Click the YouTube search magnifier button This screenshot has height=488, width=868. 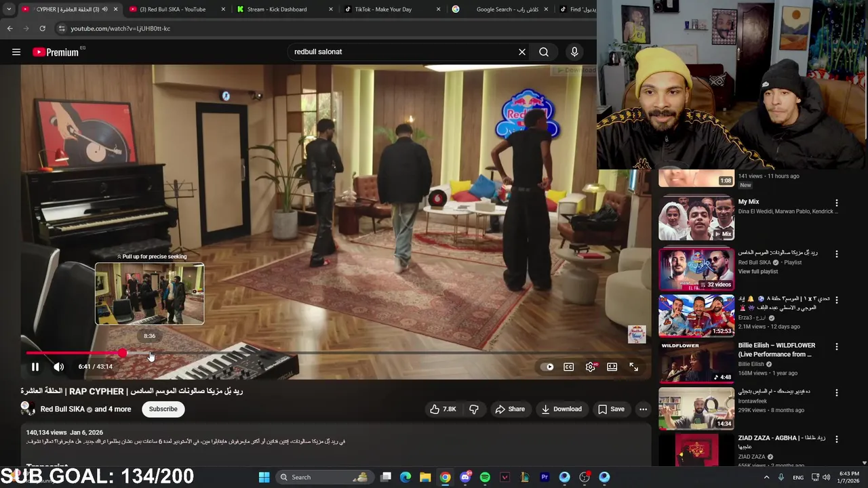[544, 52]
